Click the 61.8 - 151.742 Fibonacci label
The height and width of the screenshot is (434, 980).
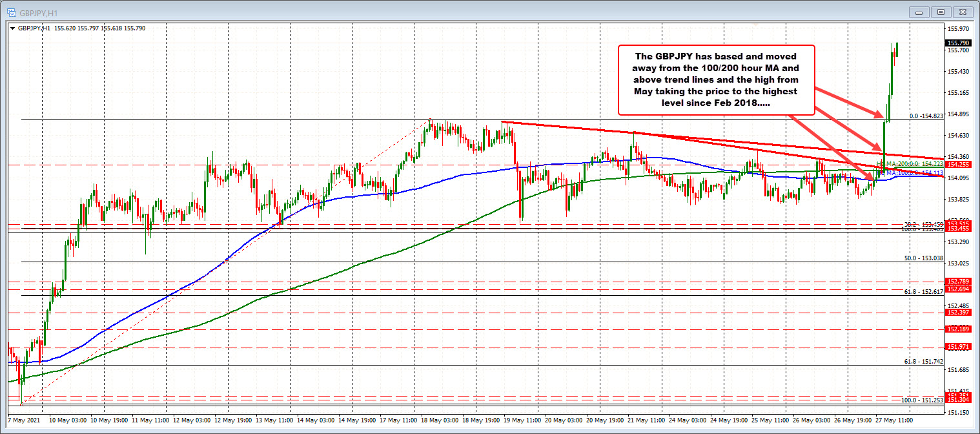[x=923, y=362]
